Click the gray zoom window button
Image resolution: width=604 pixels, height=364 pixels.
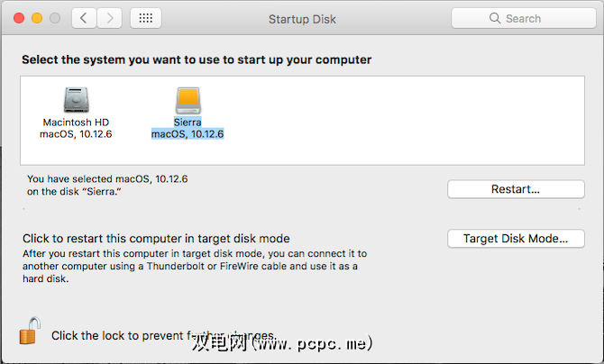click(x=55, y=18)
